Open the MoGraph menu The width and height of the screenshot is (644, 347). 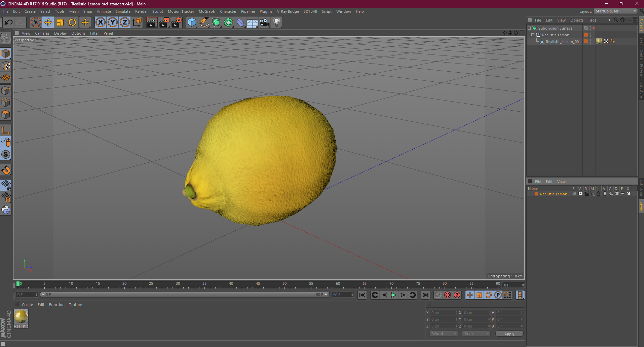[x=207, y=11]
